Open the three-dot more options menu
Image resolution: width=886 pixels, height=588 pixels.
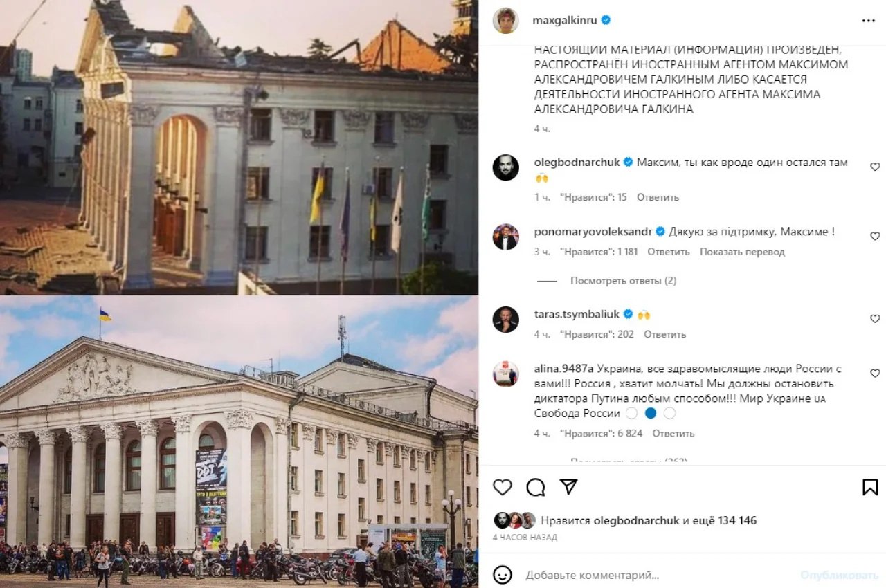point(868,21)
